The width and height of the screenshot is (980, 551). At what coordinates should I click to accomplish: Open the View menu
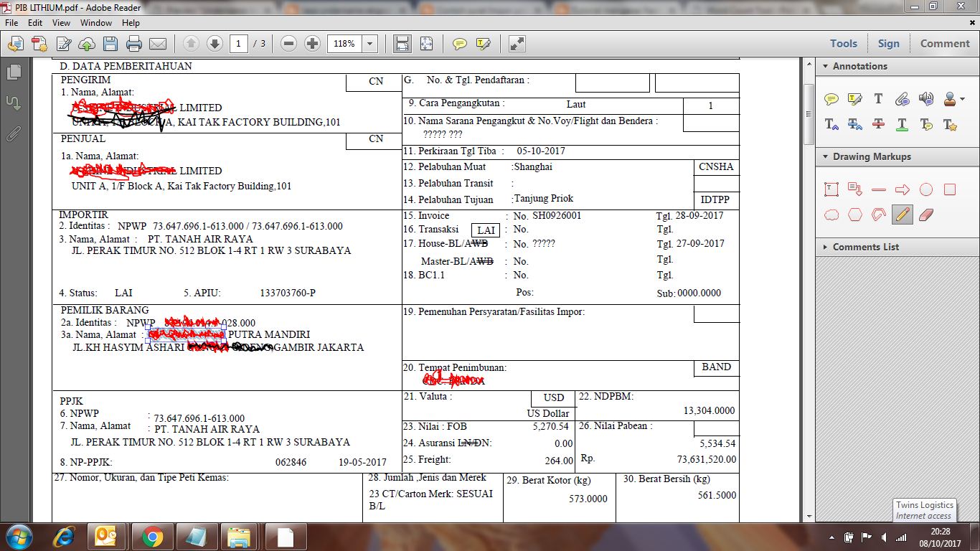pyautogui.click(x=61, y=22)
